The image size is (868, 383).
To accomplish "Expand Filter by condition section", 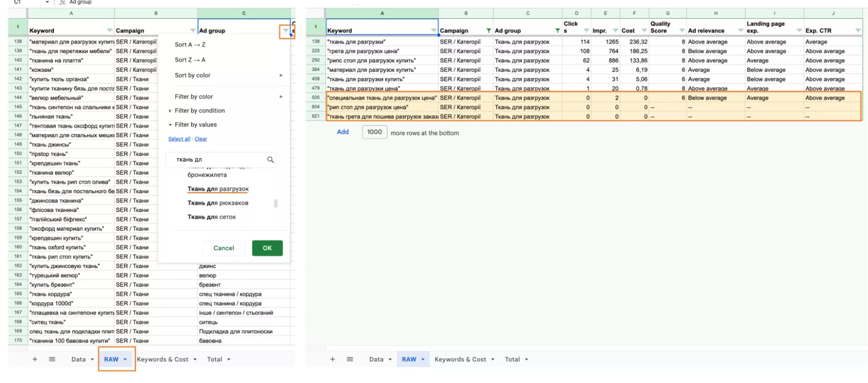I will coord(200,111).
